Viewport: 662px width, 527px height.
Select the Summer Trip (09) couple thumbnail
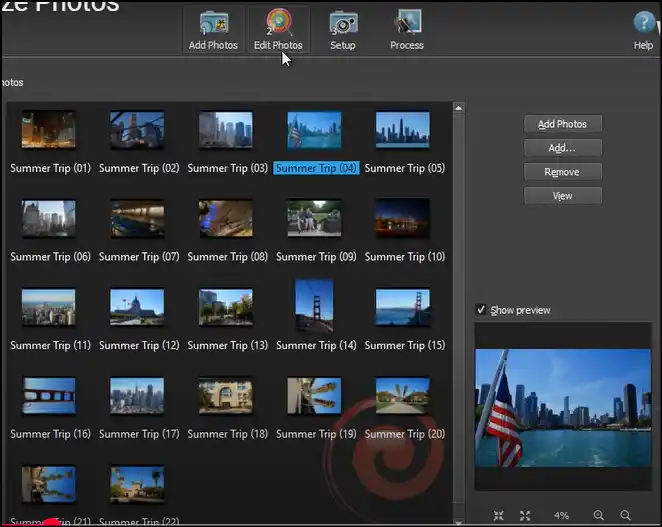point(314,218)
